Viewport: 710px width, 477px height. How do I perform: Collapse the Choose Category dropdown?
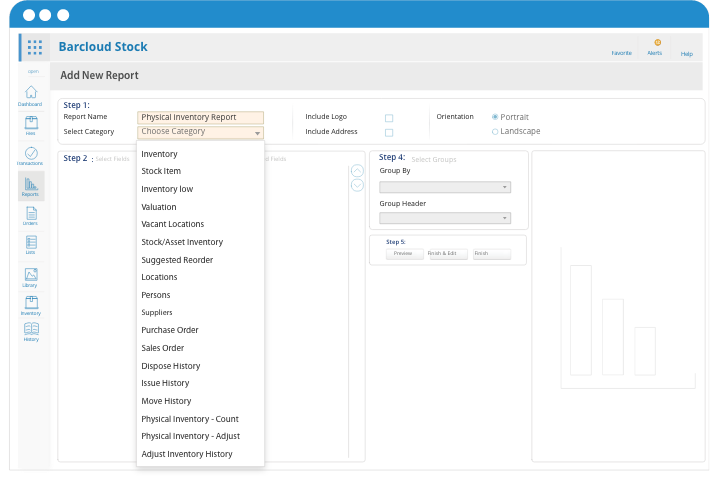257,132
